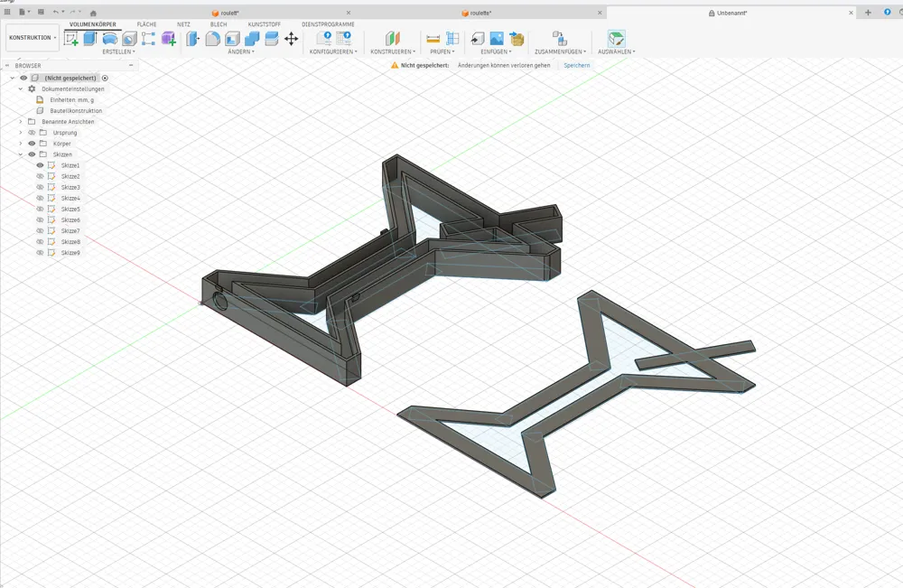Click the Konstruieren plane icon
The image size is (903, 588).
pos(393,39)
